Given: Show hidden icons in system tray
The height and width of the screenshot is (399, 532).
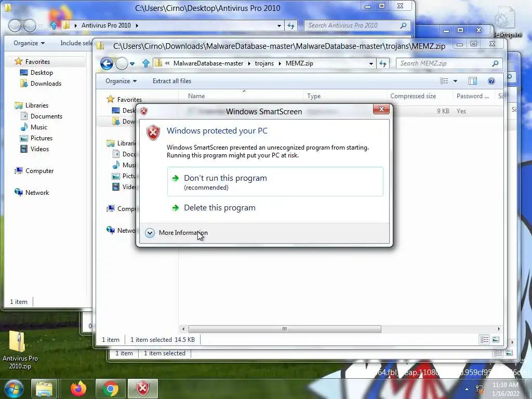Looking at the screenshot, I should pyautogui.click(x=467, y=389).
